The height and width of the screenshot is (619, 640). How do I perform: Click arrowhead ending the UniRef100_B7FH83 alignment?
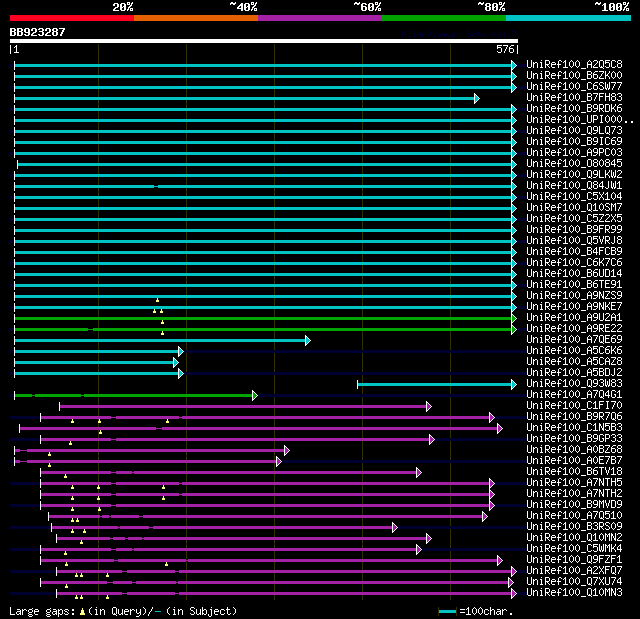477,98
